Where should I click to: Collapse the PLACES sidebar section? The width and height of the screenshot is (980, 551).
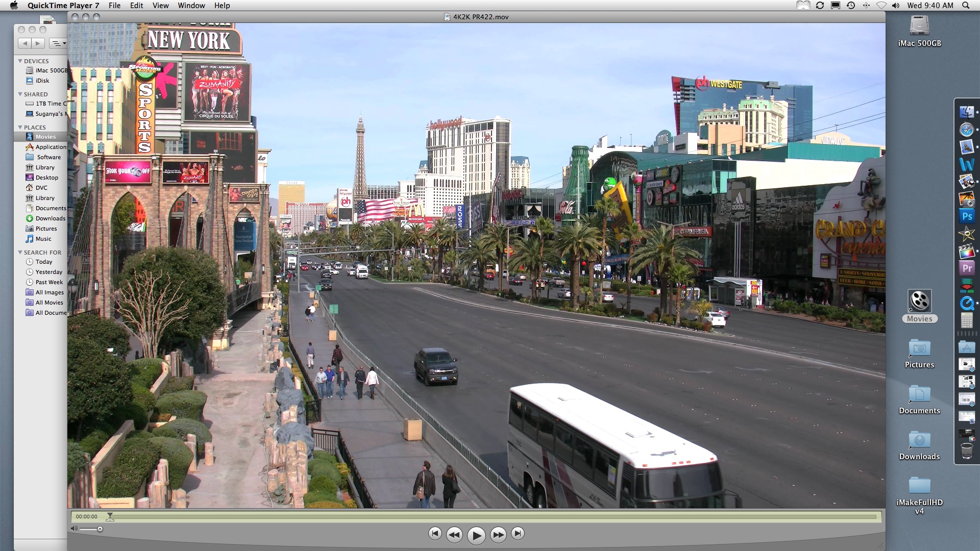tap(20, 127)
